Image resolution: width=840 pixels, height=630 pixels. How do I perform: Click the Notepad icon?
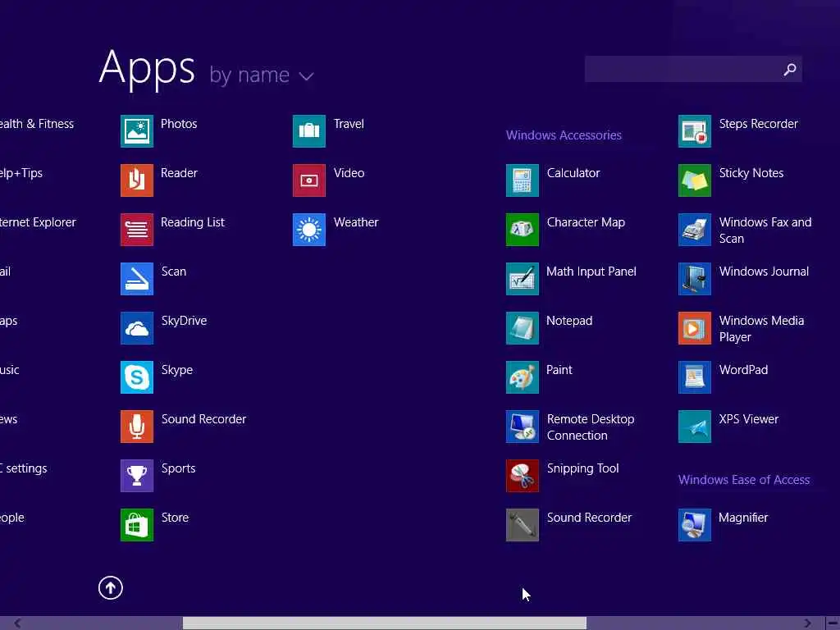pyautogui.click(x=523, y=328)
